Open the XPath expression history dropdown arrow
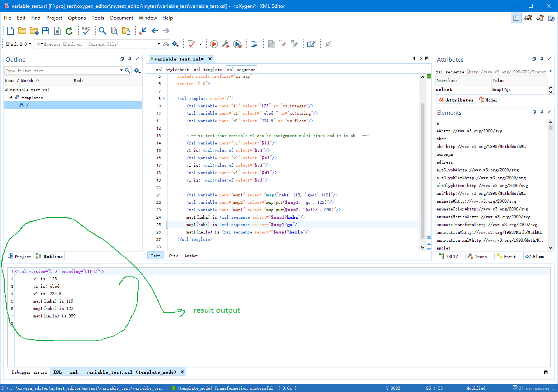The height and width of the screenshot is (392, 558). 159,44
